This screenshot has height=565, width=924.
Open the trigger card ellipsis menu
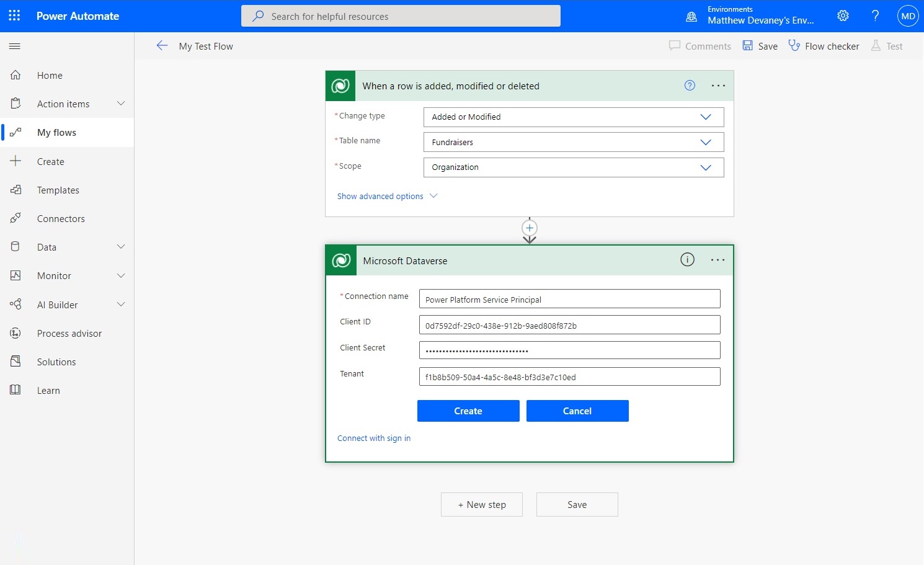(717, 86)
